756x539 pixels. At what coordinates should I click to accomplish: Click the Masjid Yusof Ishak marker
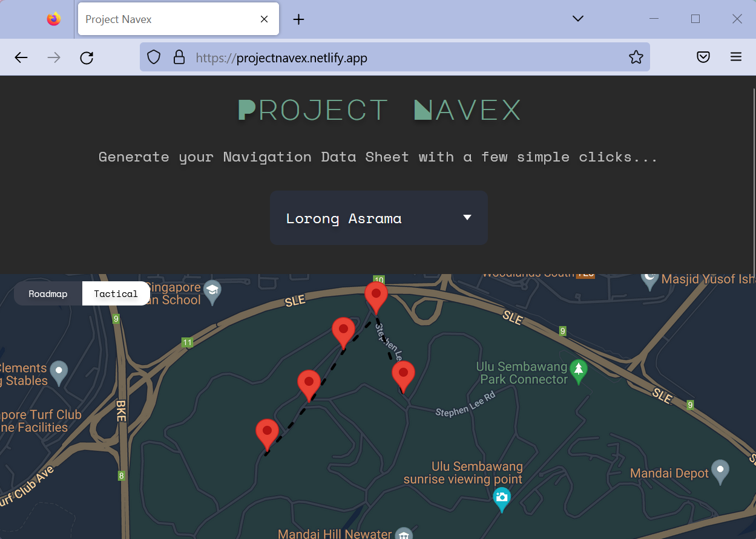[649, 279]
